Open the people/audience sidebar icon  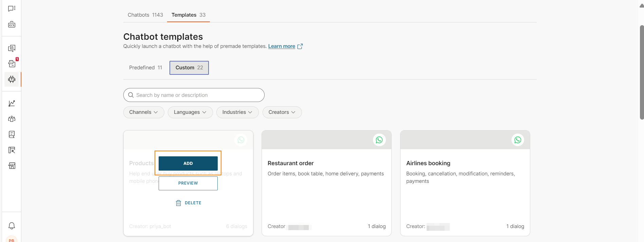[x=12, y=119]
